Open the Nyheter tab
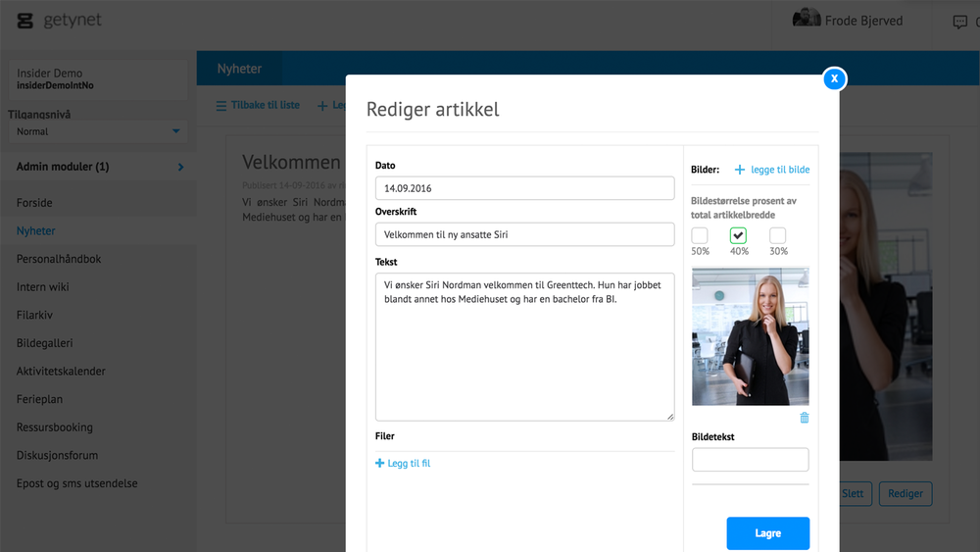This screenshot has width=980, height=552. point(240,69)
